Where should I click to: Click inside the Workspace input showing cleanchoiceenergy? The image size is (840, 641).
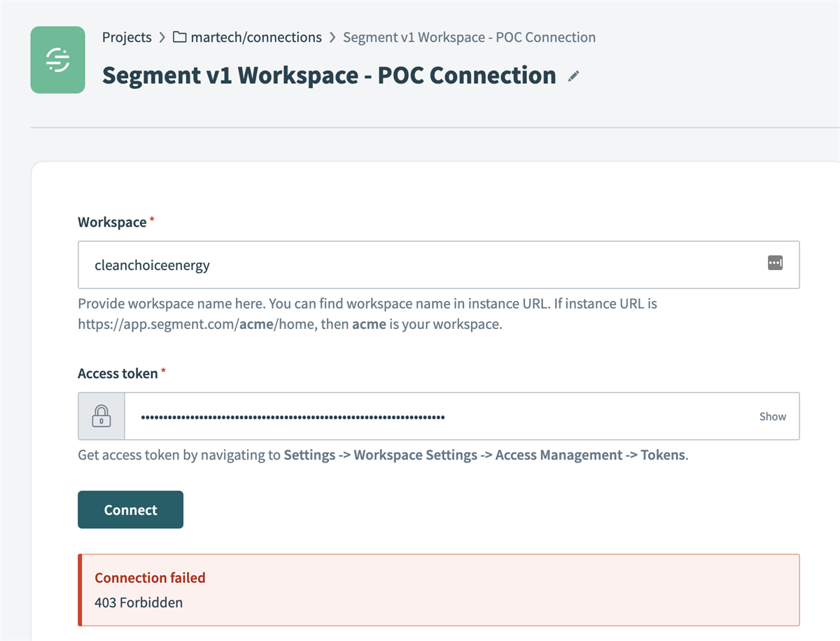coord(350,265)
